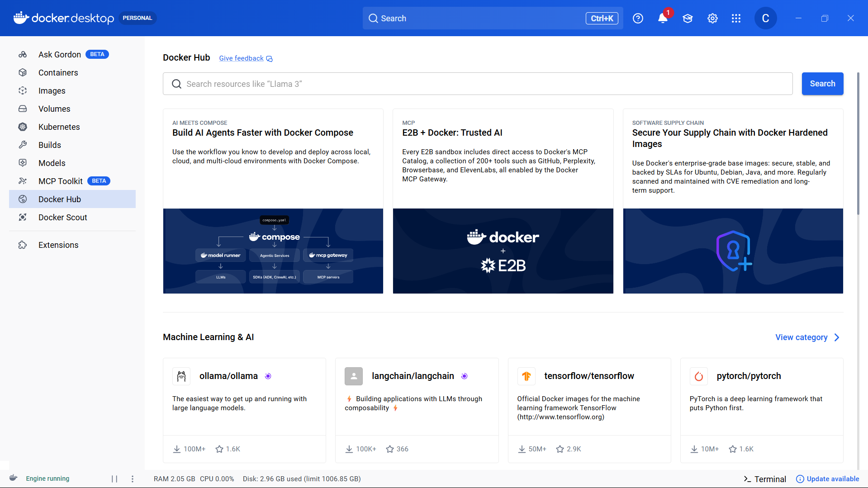Click the langchain placeholder avatar icon
The width and height of the screenshot is (868, 488).
(354, 376)
